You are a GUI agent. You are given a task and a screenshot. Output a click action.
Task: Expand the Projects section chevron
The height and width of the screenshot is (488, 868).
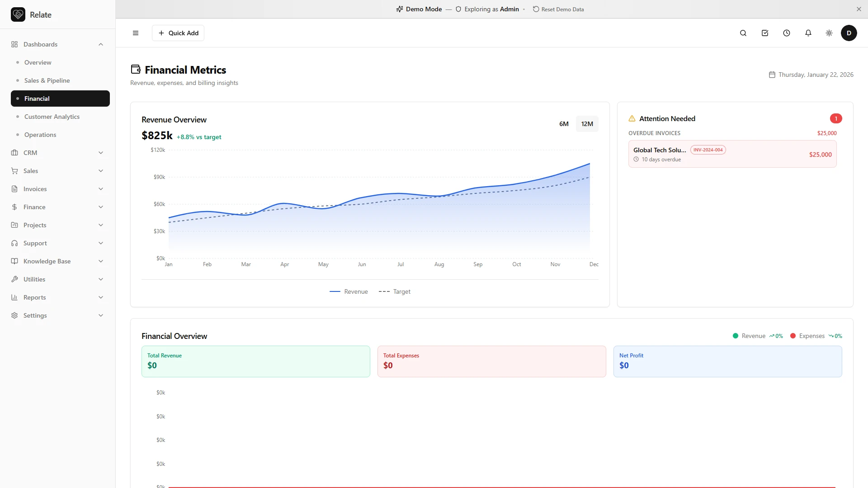click(101, 225)
